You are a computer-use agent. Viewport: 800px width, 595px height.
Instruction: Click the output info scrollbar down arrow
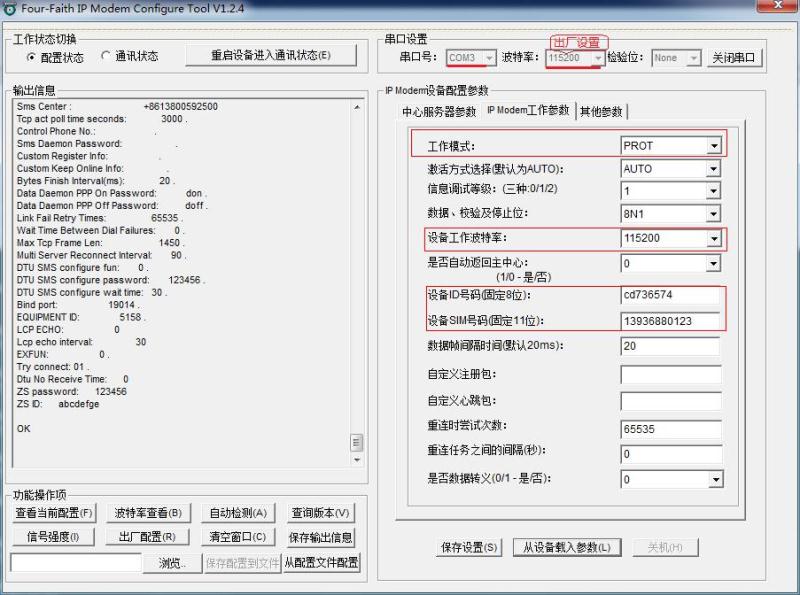point(357,460)
